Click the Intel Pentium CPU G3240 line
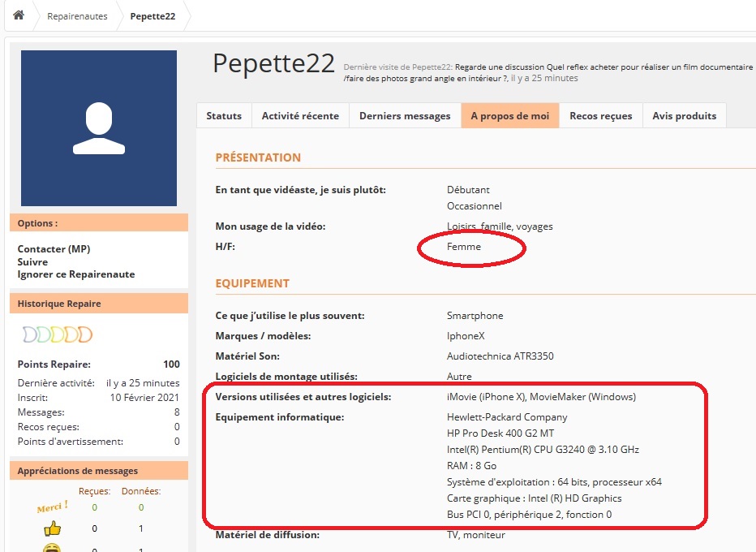Image resolution: width=756 pixels, height=552 pixels. click(x=543, y=450)
